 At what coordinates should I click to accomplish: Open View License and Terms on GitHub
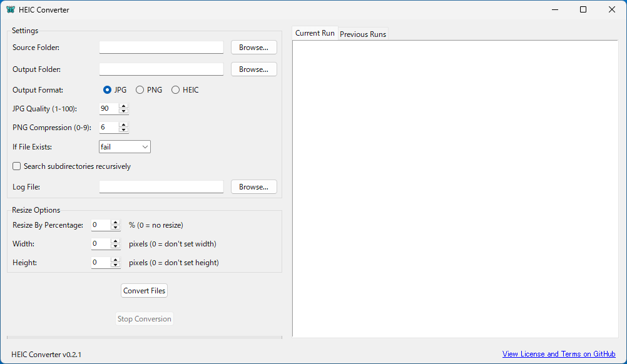pyautogui.click(x=559, y=354)
